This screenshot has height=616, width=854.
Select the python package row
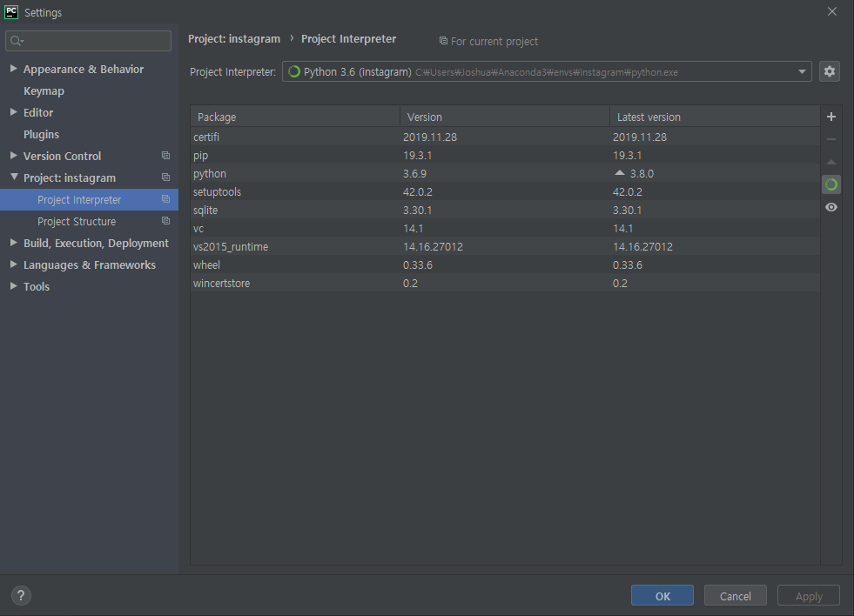tap(505, 174)
